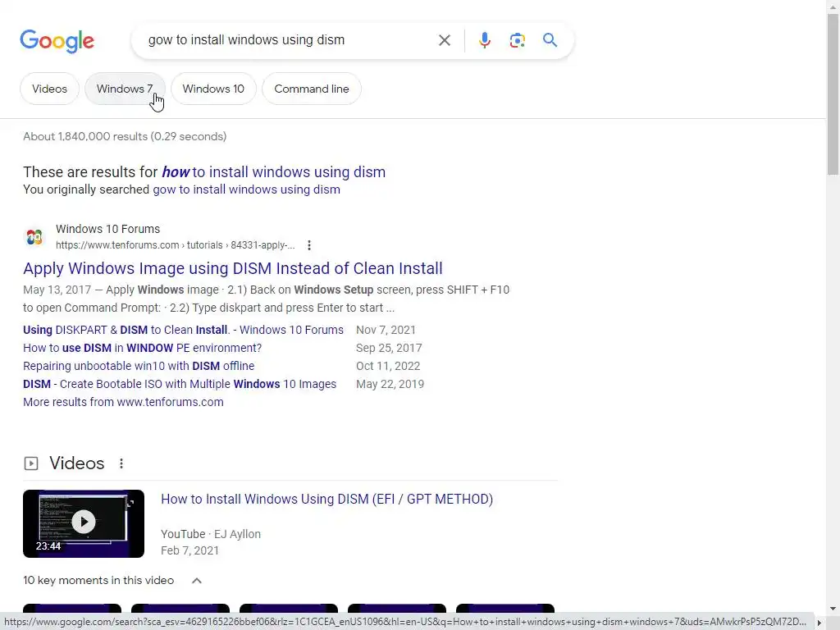Screen dimensions: 840x630
Task: Click the scrollbar down arrow
Action: 833,609
